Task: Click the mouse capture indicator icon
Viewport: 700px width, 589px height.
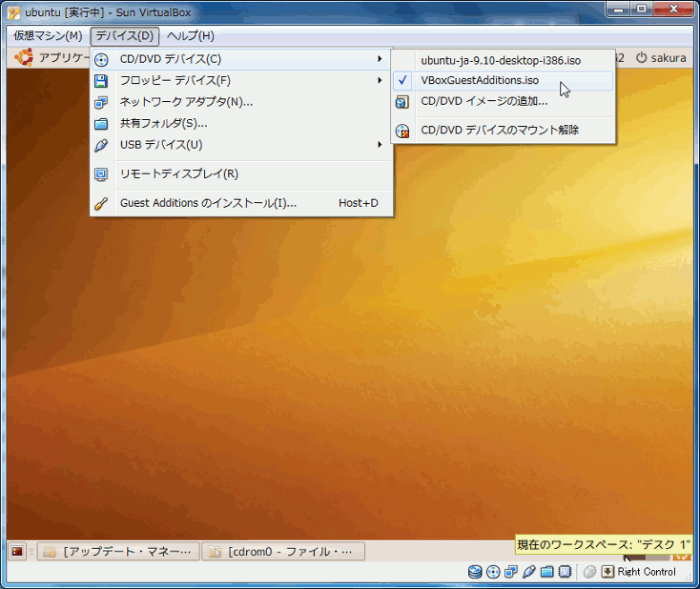Action: tap(589, 572)
